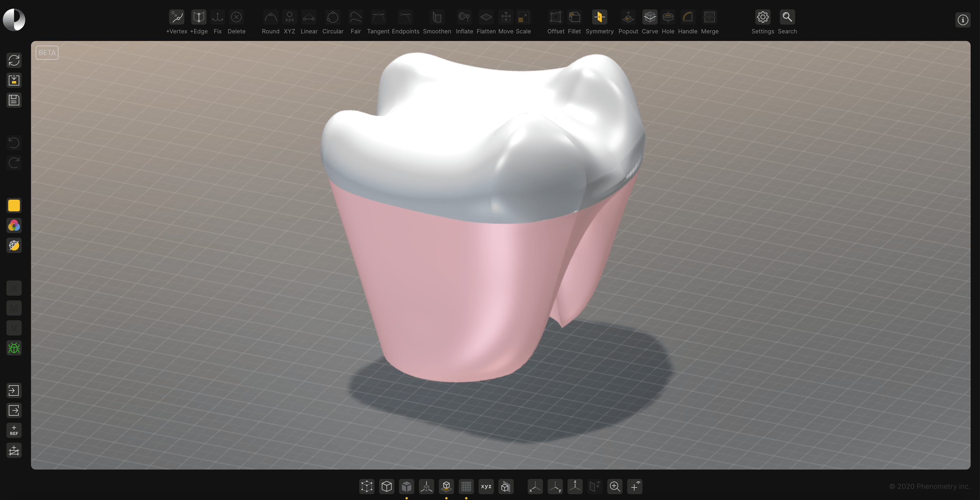
Task: Click the export arrow-out icon
Action: pyautogui.click(x=14, y=410)
